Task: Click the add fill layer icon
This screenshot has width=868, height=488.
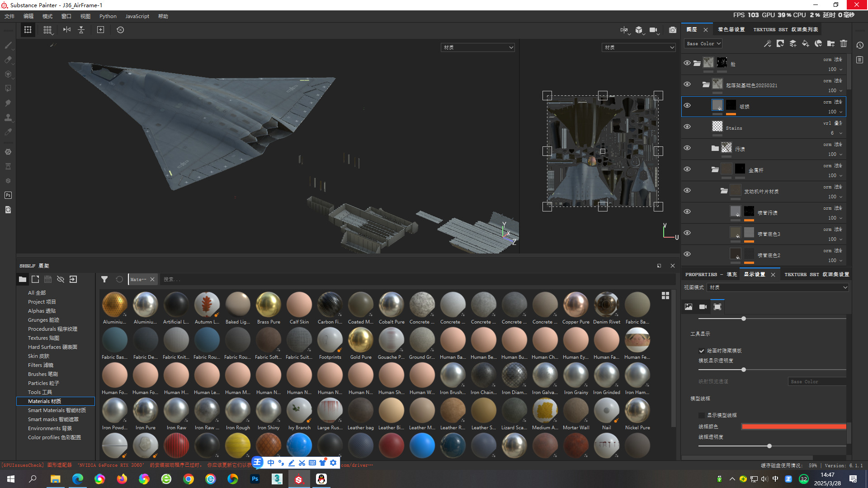Action: point(805,43)
